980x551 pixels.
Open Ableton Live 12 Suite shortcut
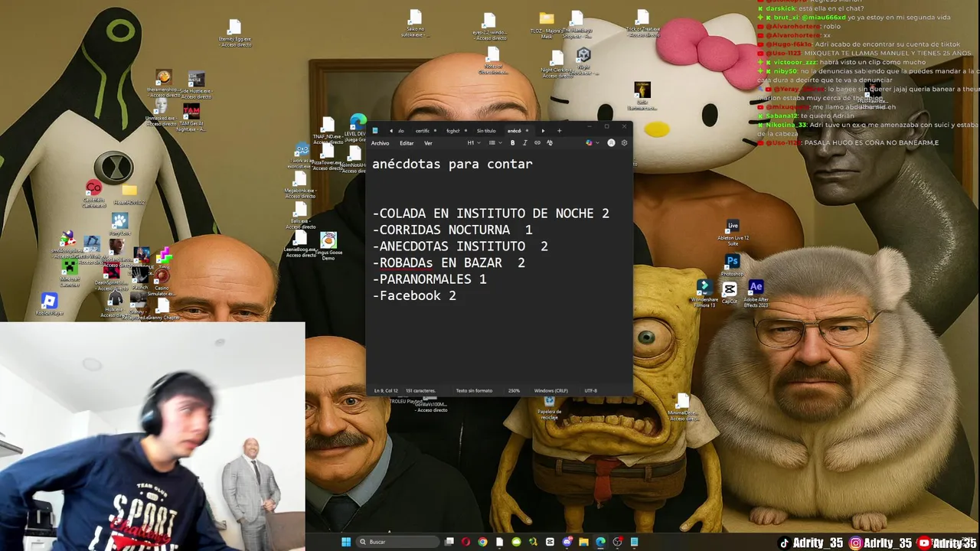pos(733,232)
